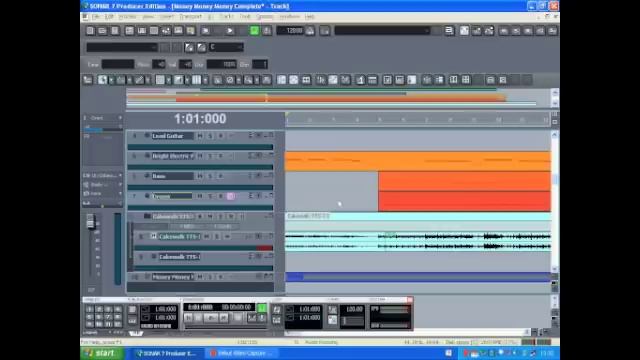Open the Draw tool options arrow
Screen dimensions: 640x360
click(148, 80)
